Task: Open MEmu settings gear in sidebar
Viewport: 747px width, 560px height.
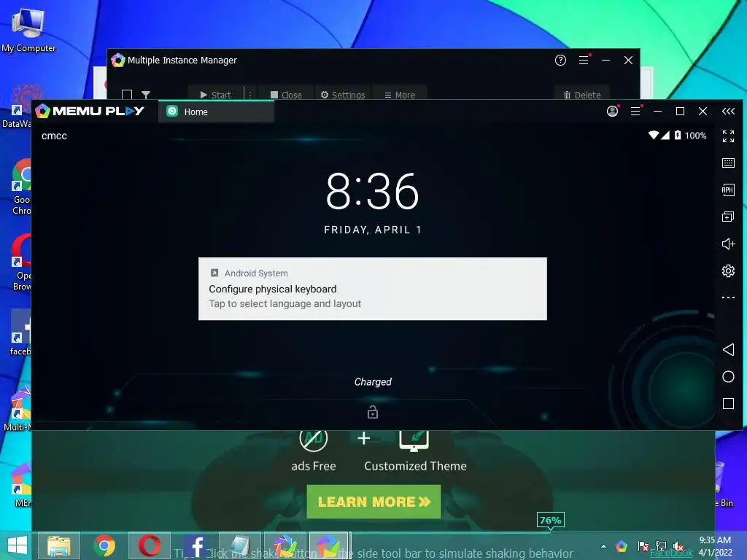Action: click(x=728, y=271)
